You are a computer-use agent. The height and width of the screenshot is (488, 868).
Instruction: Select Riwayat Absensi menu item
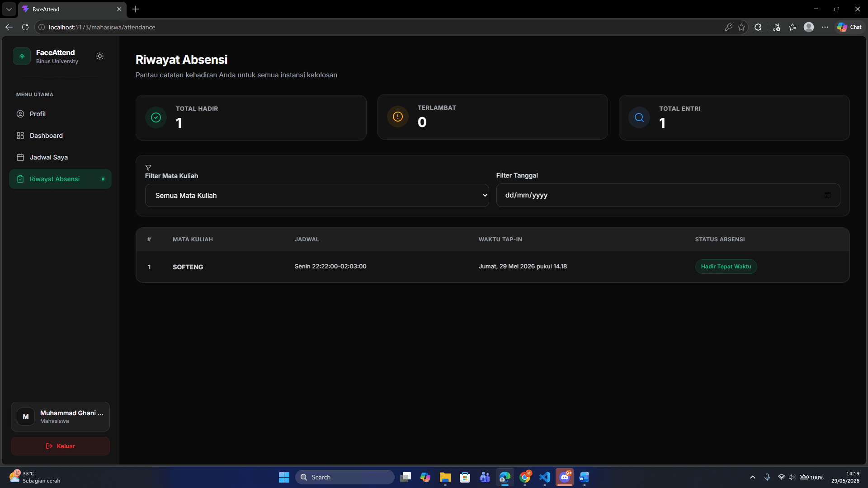click(60, 179)
